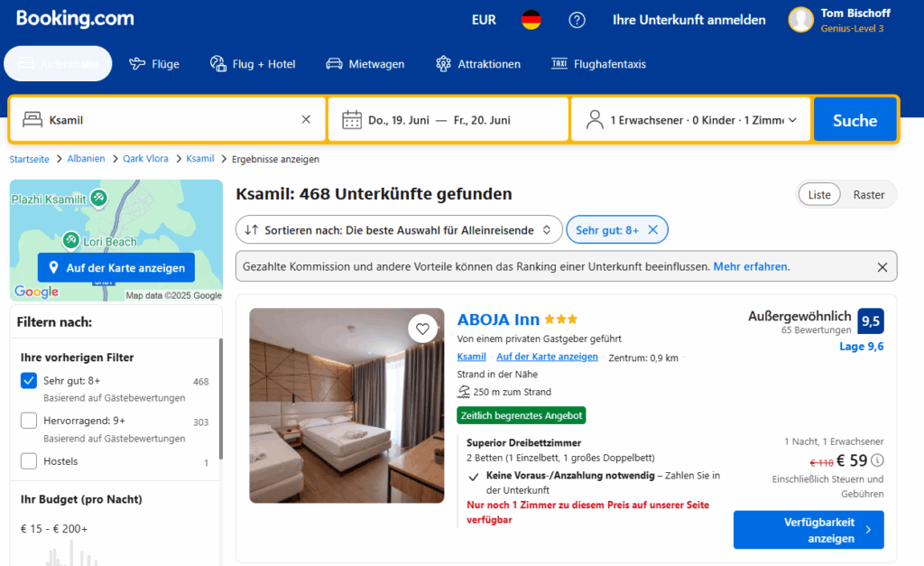The image size is (924, 566).
Task: Click Qark Vlora breadcrumb
Action: pyautogui.click(x=145, y=159)
